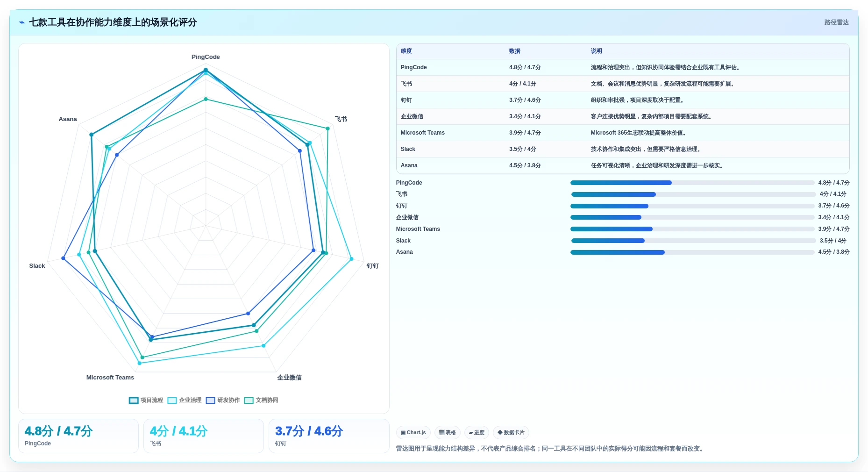Click the PingCode progress bar
This screenshot has height=472, width=868.
(692, 183)
